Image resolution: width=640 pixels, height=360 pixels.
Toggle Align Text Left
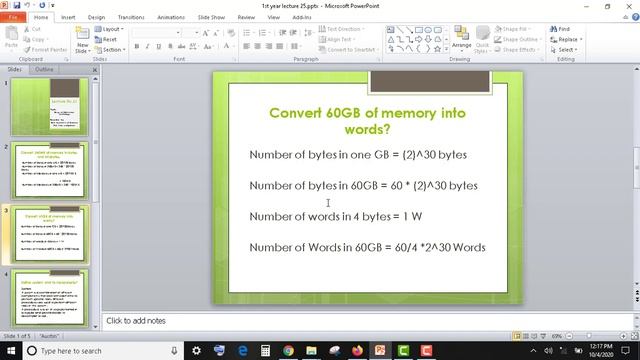[x=246, y=46]
